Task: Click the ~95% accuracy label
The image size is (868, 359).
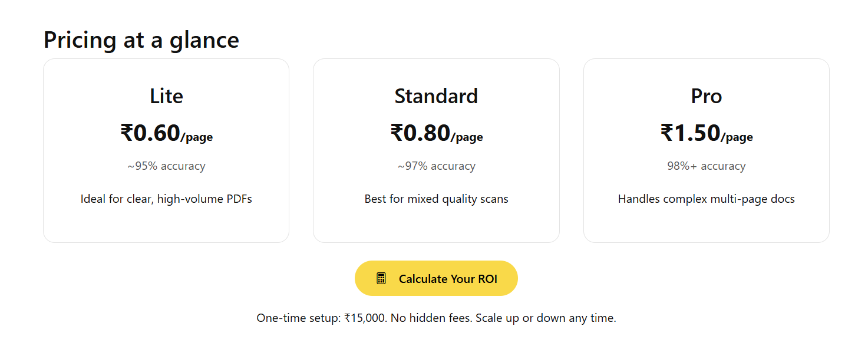Action: click(x=166, y=166)
